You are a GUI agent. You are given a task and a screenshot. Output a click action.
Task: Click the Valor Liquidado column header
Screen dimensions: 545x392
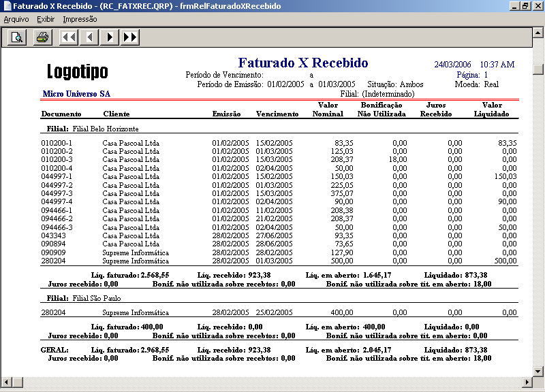point(492,110)
